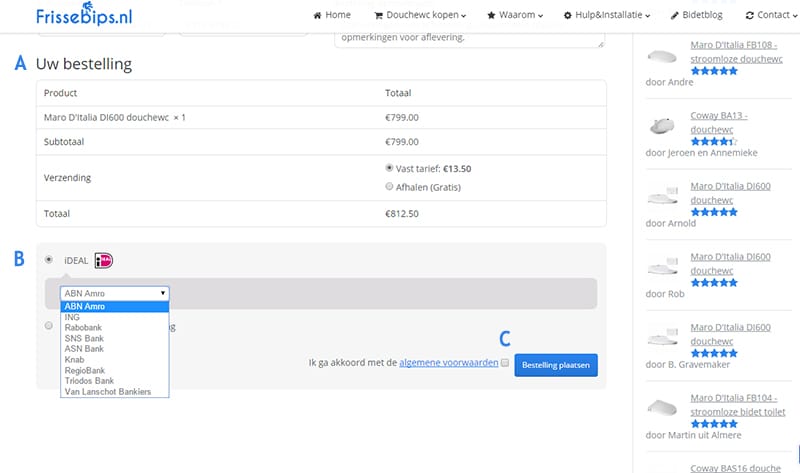Click the DI600 thumbnail in Rob's review
Image resolution: width=800 pixels, height=473 pixels.
(662, 266)
